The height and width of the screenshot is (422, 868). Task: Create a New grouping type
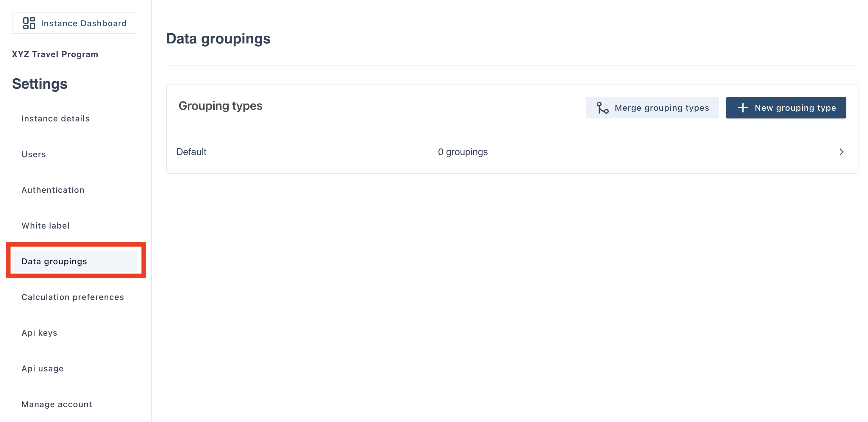tap(786, 108)
